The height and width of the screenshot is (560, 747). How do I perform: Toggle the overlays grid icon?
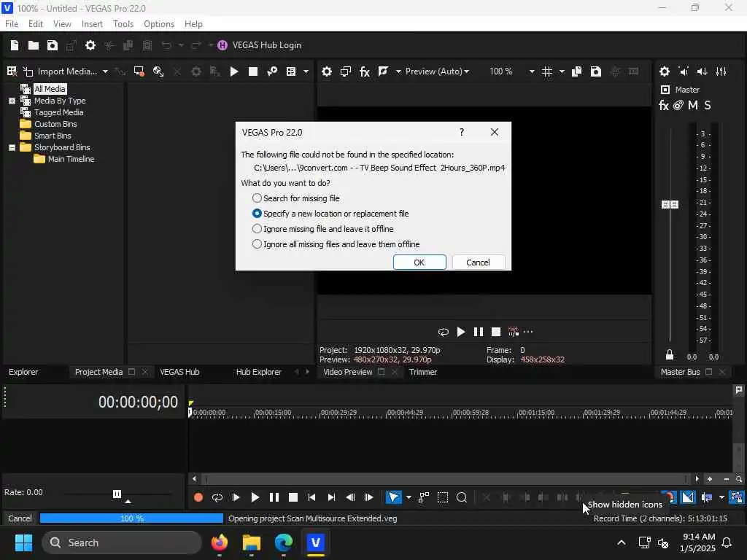coord(547,71)
